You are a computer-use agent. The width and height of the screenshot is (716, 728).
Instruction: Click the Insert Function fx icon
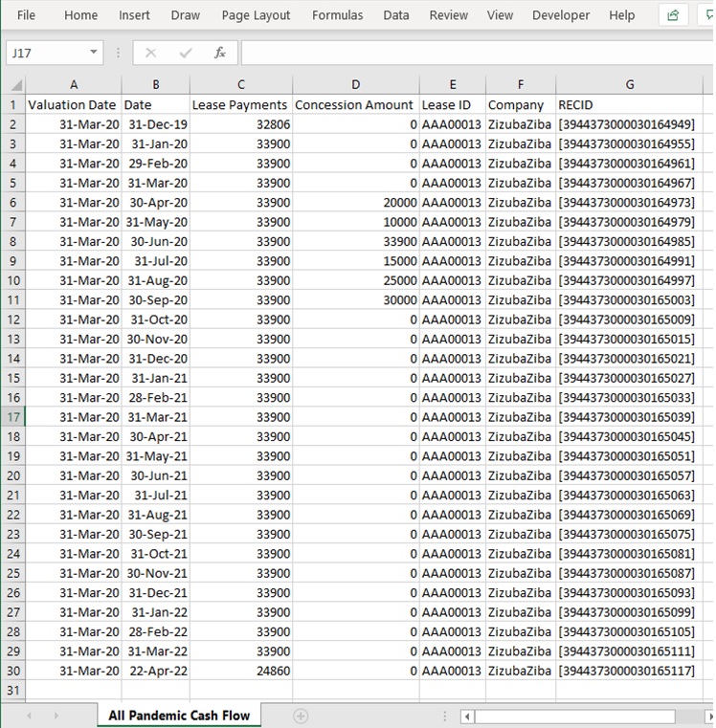[x=219, y=53]
